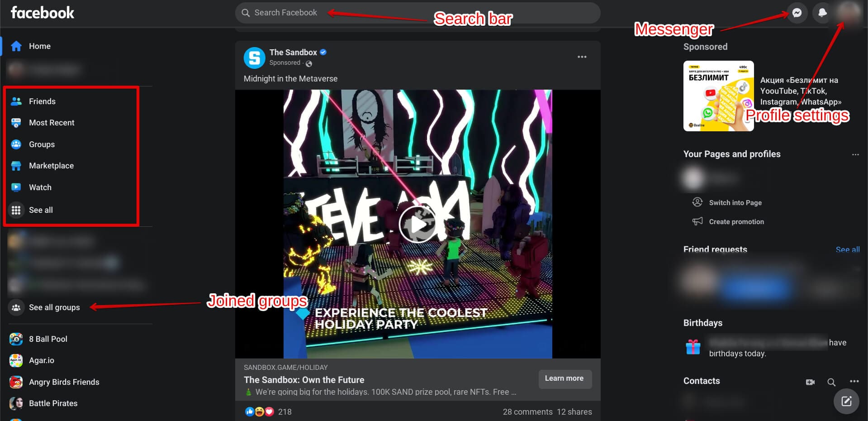The height and width of the screenshot is (421, 868).
Task: Play the Sandbox video
Action: [x=417, y=225]
